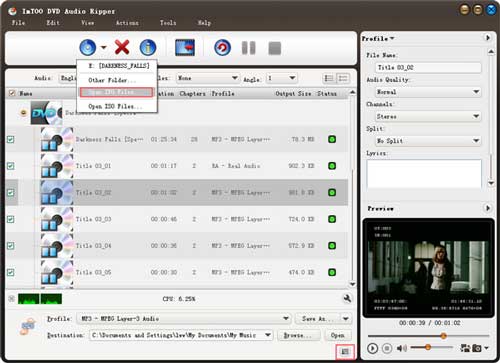Click the stop square toolbar button

pyautogui.click(x=275, y=48)
